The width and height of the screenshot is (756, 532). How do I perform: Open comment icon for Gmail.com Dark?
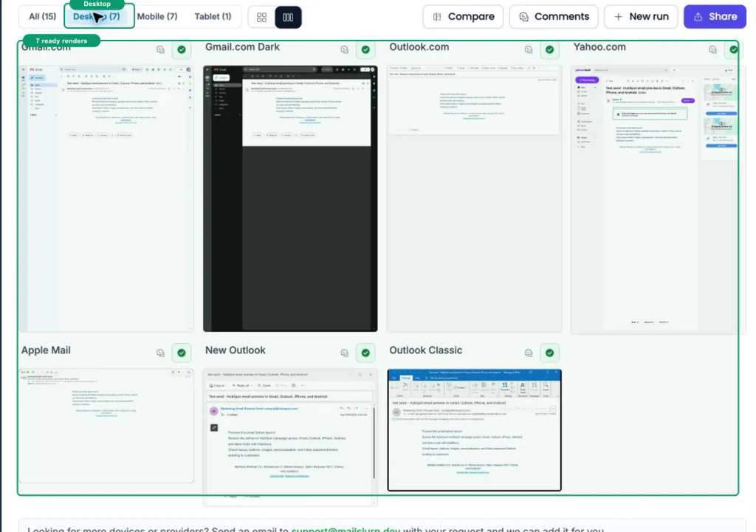(344, 49)
